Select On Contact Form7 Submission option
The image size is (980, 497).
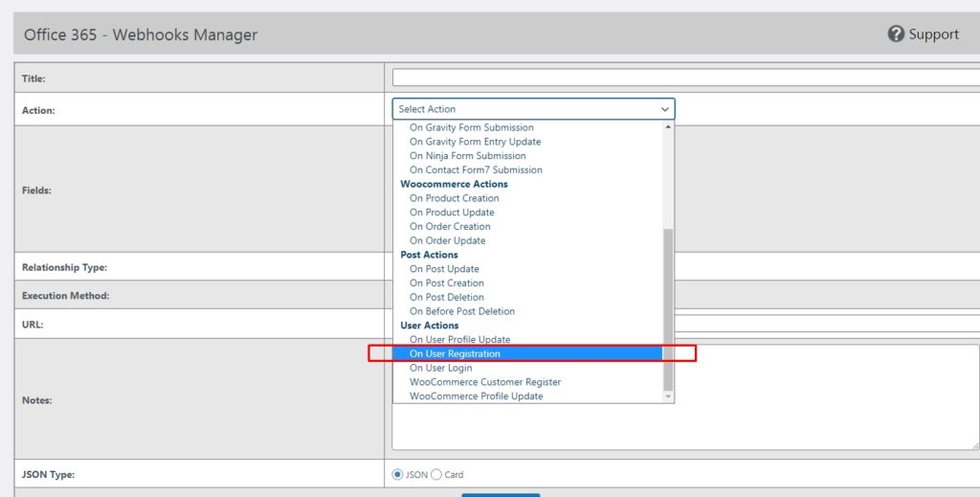476,170
